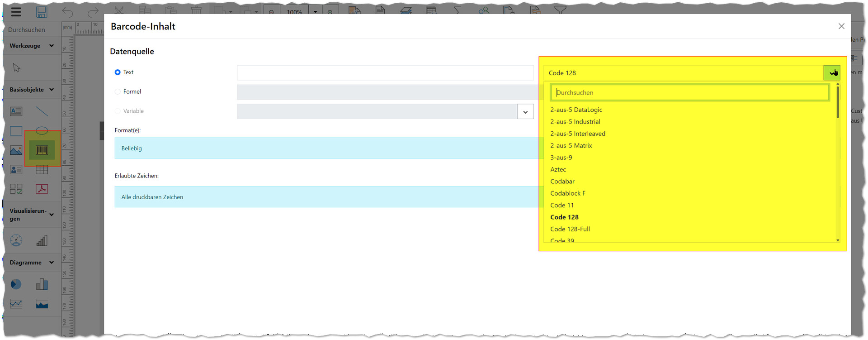Viewport: 868px width, 340px height.
Task: Open the Variable selection dropdown
Action: [x=525, y=112]
